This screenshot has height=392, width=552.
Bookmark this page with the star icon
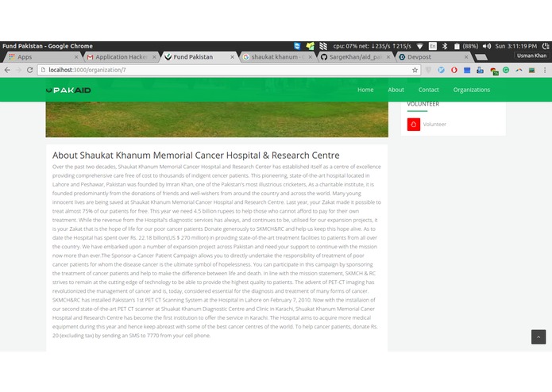point(415,70)
